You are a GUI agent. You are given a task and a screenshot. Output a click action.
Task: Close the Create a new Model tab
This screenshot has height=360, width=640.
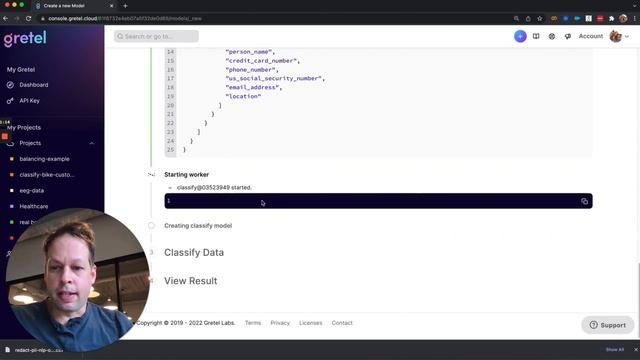(x=112, y=6)
